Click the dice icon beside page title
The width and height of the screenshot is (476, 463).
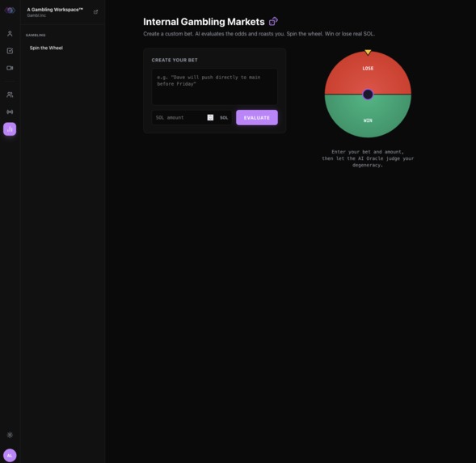coord(273,21)
